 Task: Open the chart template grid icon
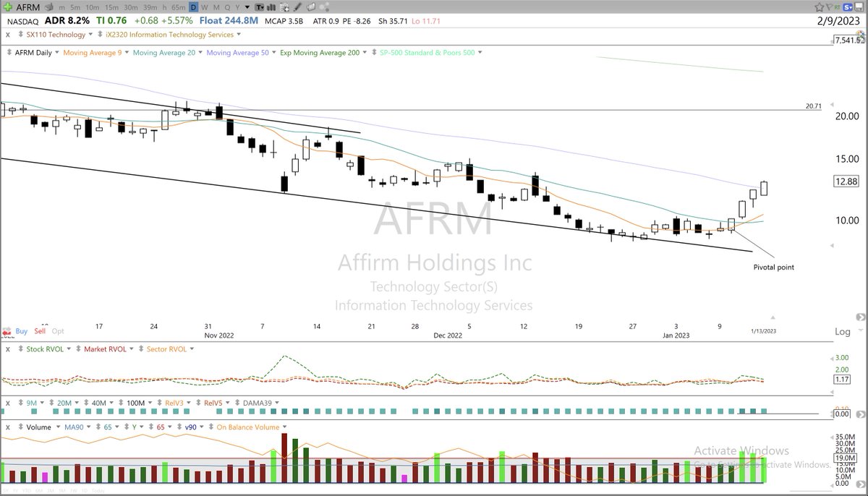coord(284,7)
